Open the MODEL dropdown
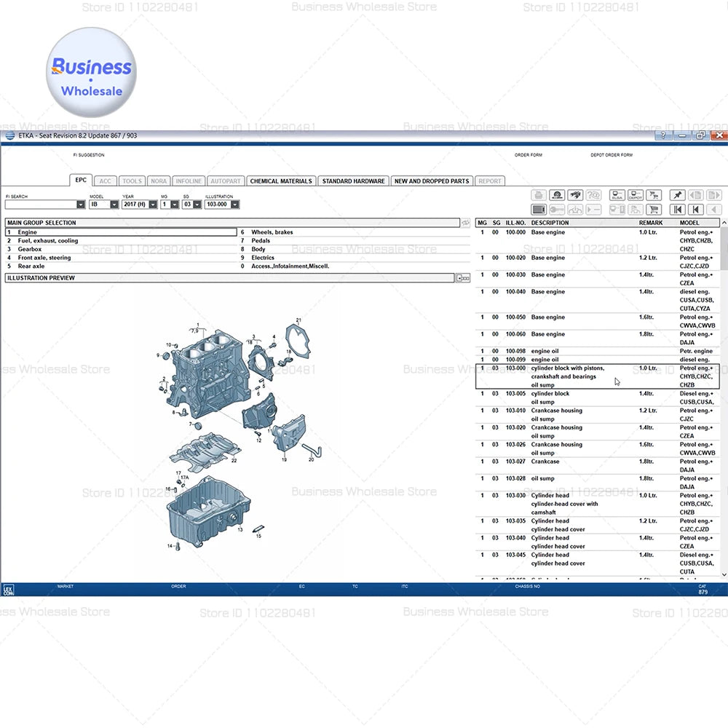The image size is (728, 728). (114, 205)
